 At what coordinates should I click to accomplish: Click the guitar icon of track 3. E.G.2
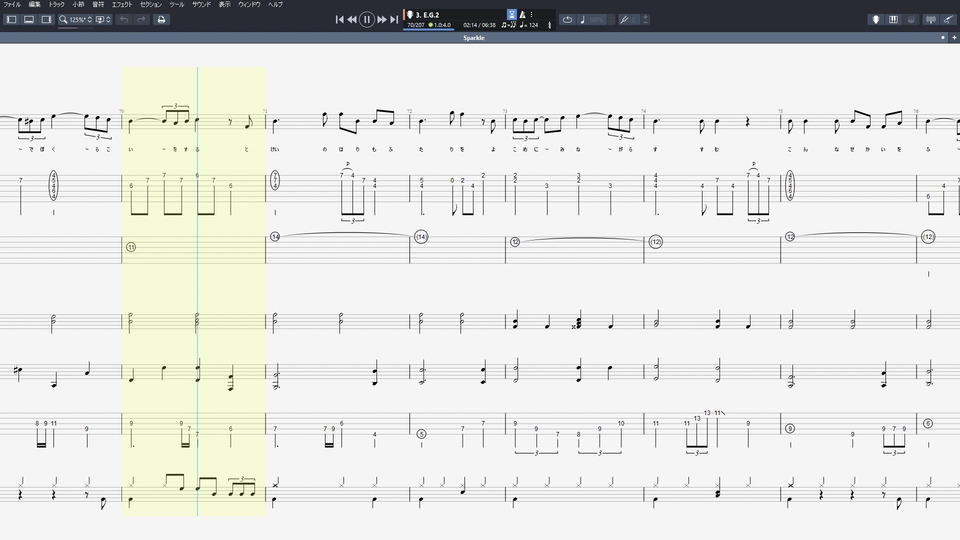(410, 14)
